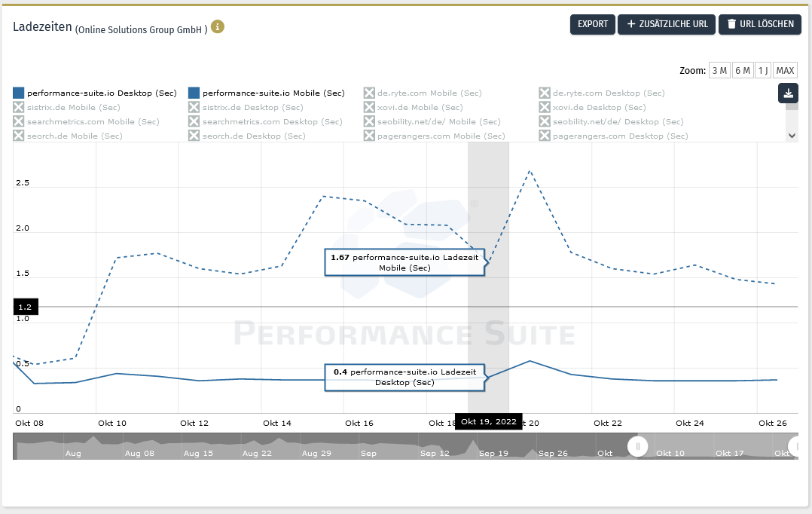Viewport: 812px width, 514px height.
Task: Click the Okt 19, 2022 date marker
Action: [488, 422]
